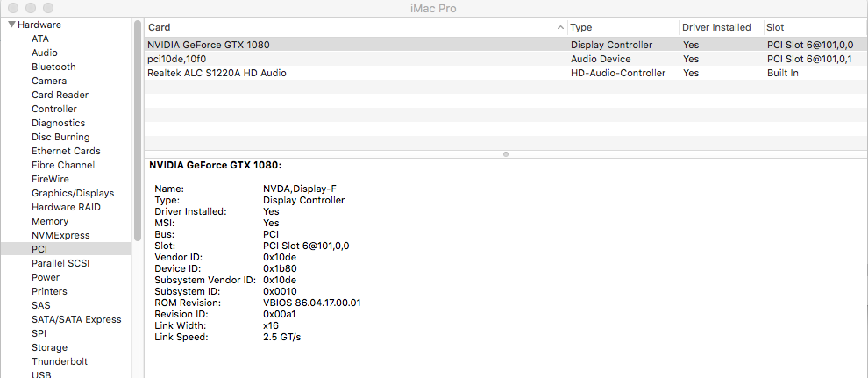Click Vendor ID value 0x10de
This screenshot has height=378, width=868.
(x=280, y=257)
